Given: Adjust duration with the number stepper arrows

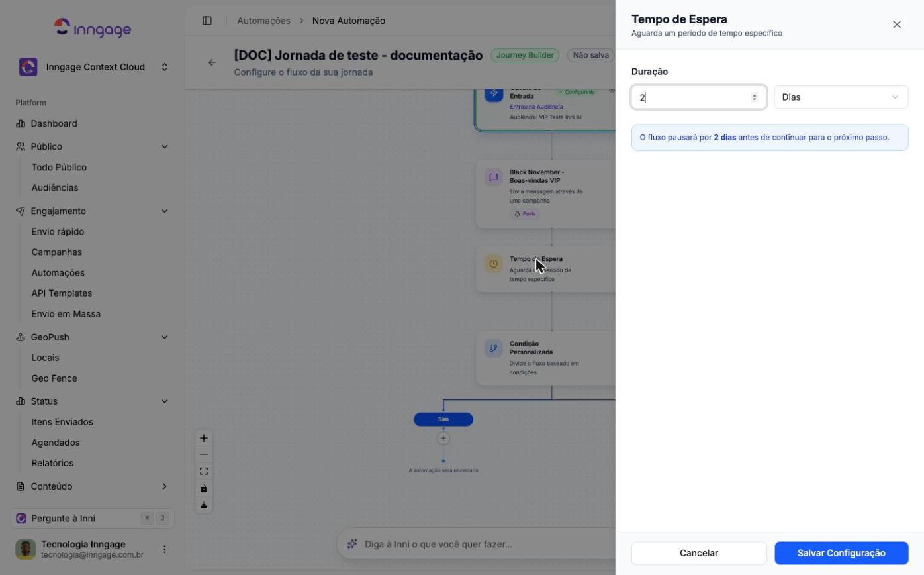Looking at the screenshot, I should [754, 97].
